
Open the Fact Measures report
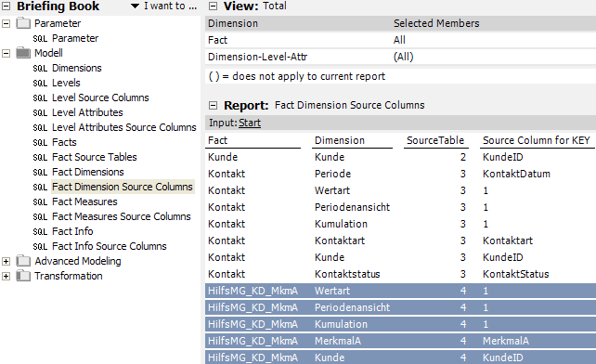pos(84,201)
